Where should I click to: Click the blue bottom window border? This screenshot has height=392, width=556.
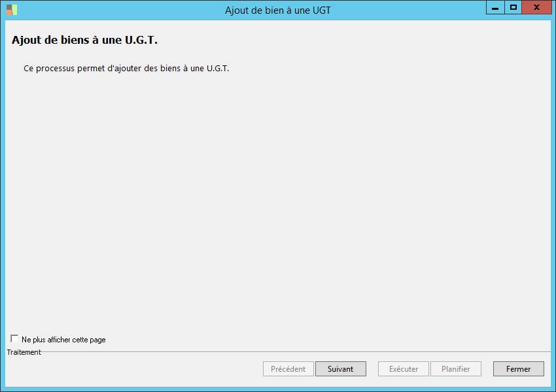click(x=278, y=389)
